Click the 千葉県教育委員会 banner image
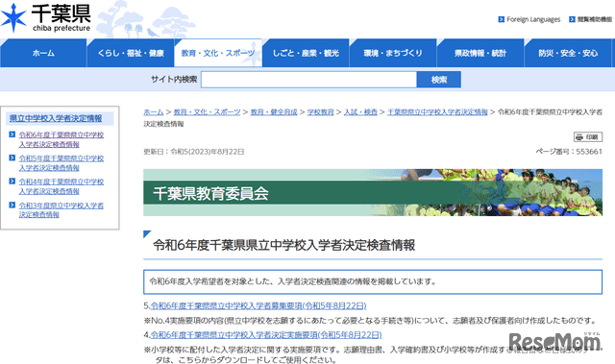The width and height of the screenshot is (615, 364). coord(373,192)
